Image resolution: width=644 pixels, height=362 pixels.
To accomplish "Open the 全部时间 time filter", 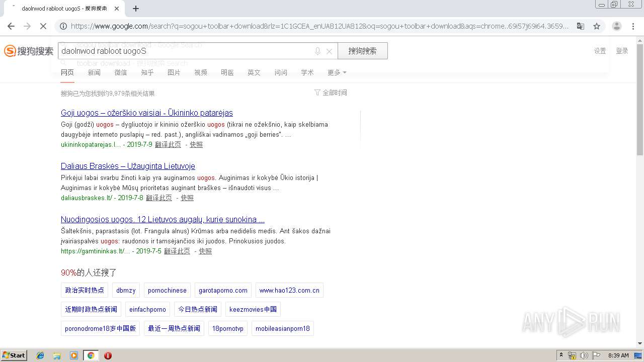I will pyautogui.click(x=331, y=93).
